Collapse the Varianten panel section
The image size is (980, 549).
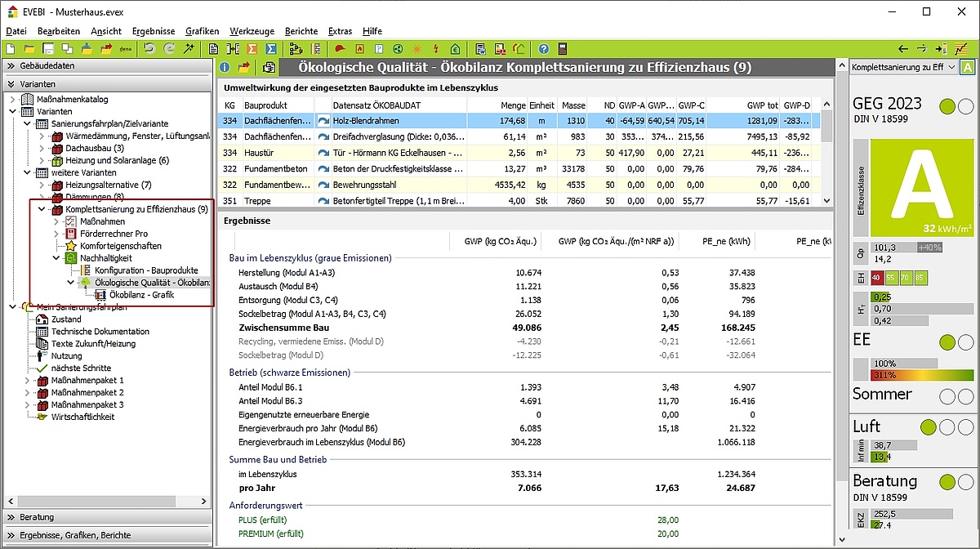(x=108, y=83)
